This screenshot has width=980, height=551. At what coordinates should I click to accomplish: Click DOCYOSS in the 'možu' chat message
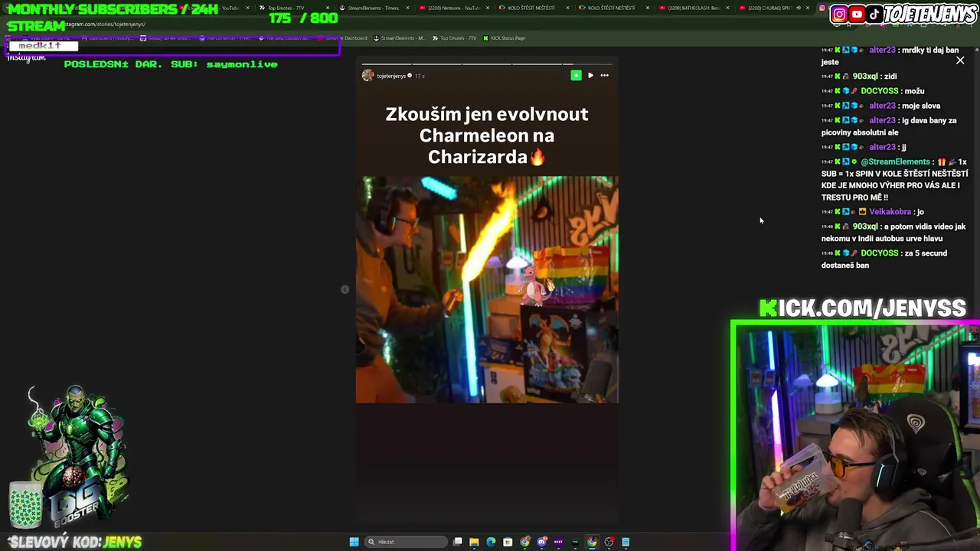[x=880, y=91]
